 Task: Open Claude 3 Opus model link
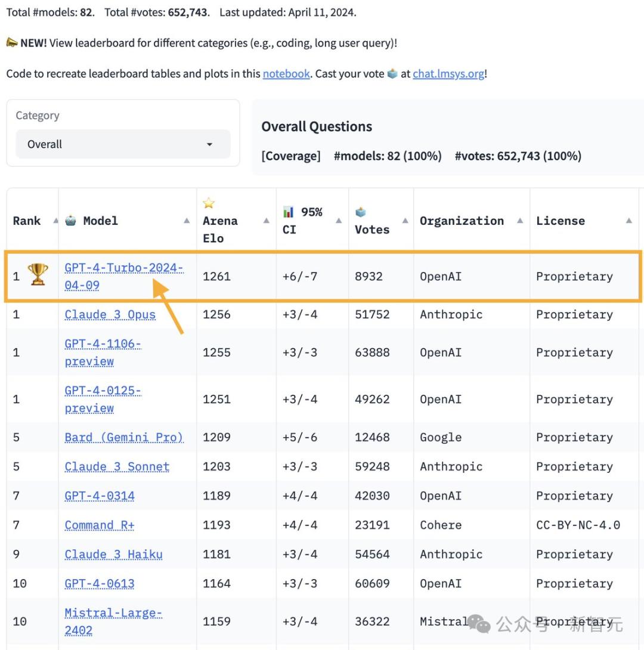pyautogui.click(x=110, y=315)
